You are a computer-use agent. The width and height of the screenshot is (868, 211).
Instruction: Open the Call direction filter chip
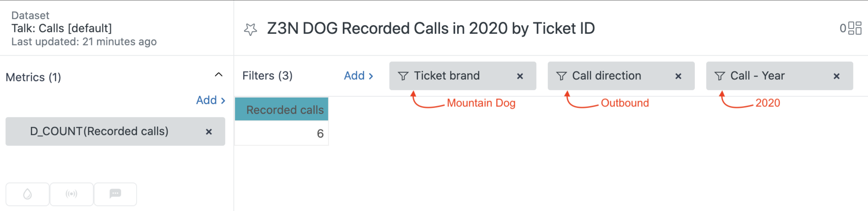click(x=606, y=76)
